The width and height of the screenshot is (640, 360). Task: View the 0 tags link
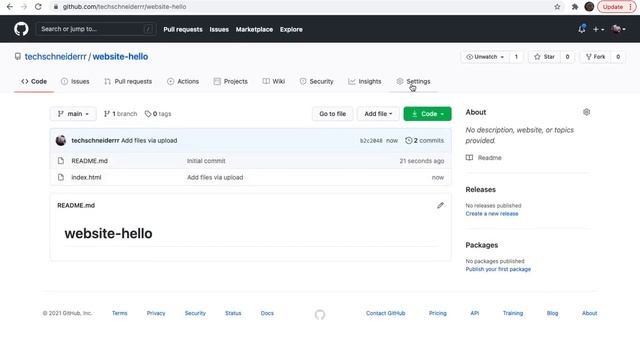(158, 114)
